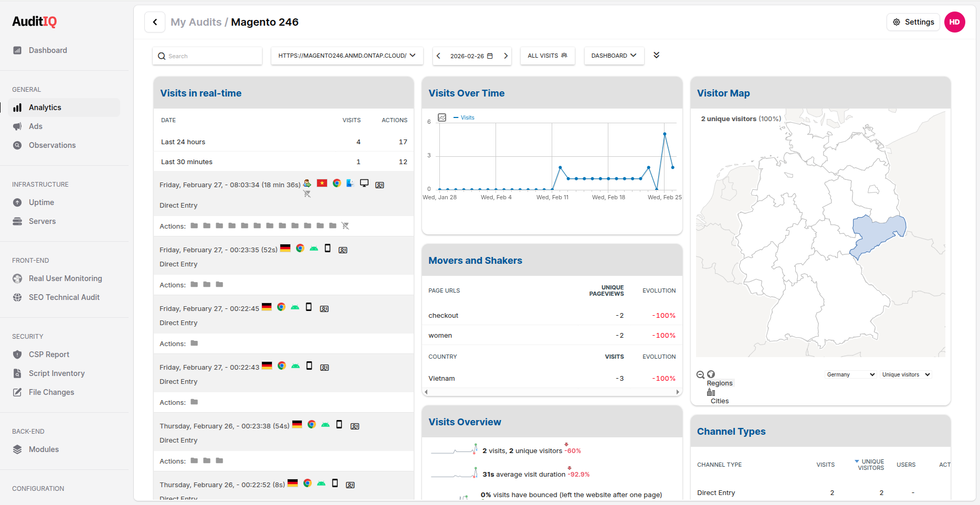Click the Vietnam country row
Image resolution: width=980 pixels, height=505 pixels.
point(552,379)
